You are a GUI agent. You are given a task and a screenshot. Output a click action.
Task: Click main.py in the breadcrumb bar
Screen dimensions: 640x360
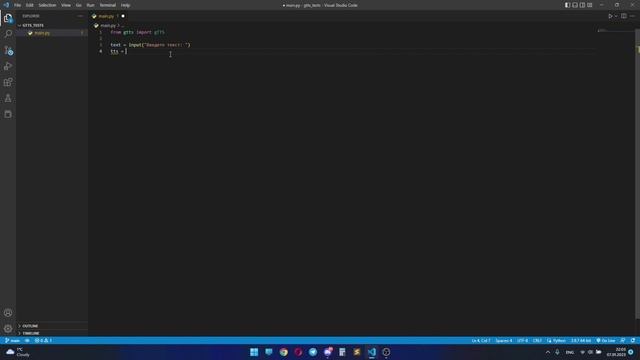click(x=108, y=26)
